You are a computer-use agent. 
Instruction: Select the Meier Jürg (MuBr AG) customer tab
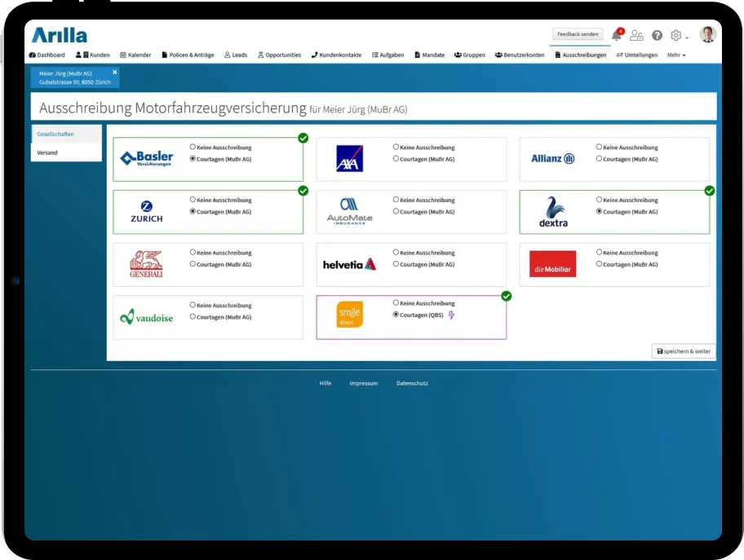point(75,77)
